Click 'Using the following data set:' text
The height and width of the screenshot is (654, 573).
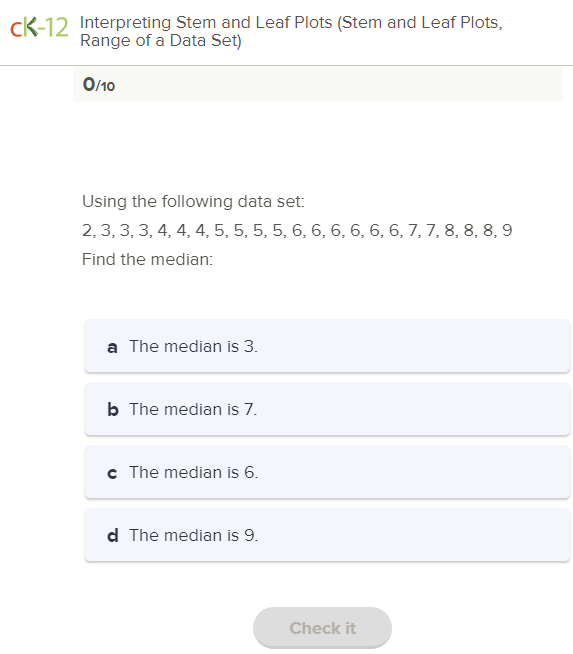[x=193, y=201]
